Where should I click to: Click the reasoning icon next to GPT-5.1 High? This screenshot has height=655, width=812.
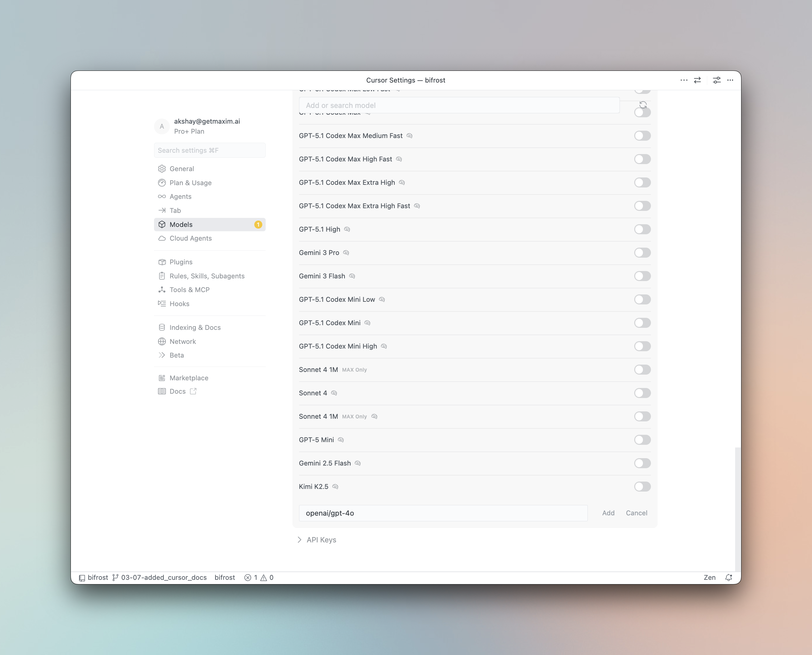347,229
